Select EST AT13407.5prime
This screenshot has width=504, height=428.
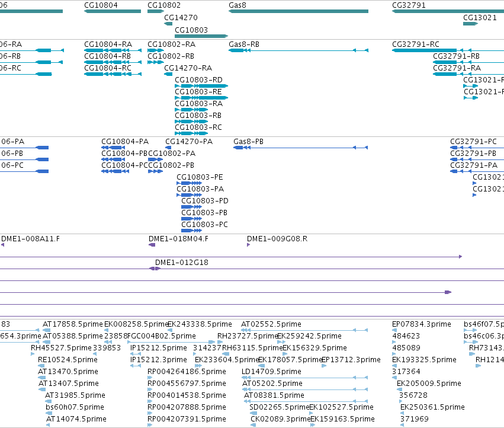[69, 384]
